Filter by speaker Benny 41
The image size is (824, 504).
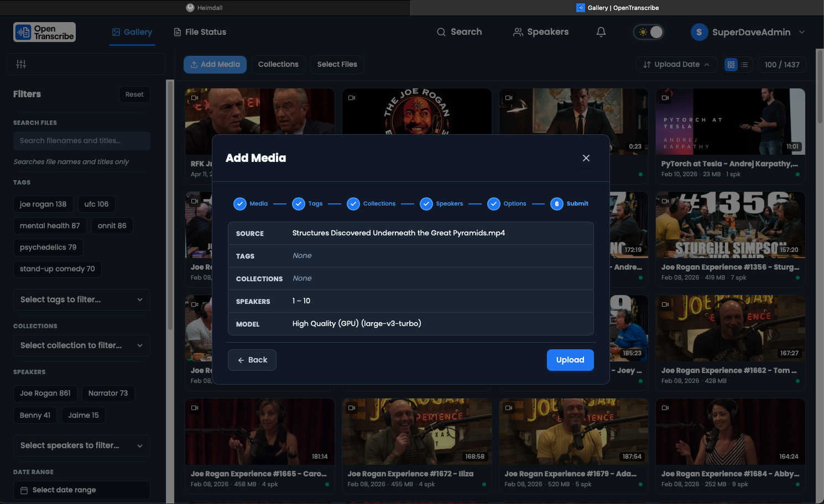pyautogui.click(x=35, y=415)
